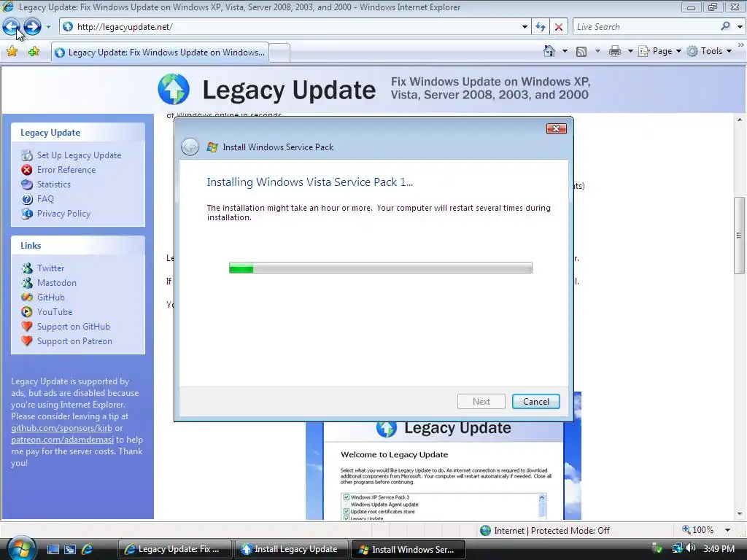
Task: Click the network tray icon
Action: 677,548
